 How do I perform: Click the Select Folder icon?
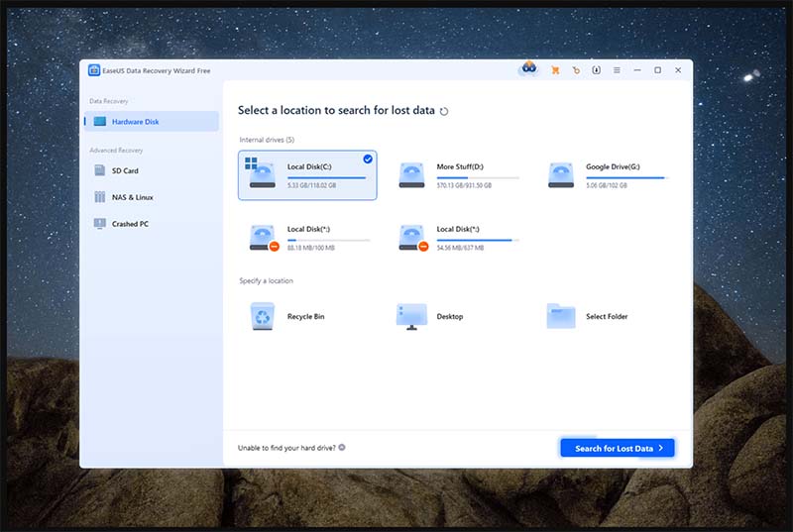pyautogui.click(x=561, y=316)
